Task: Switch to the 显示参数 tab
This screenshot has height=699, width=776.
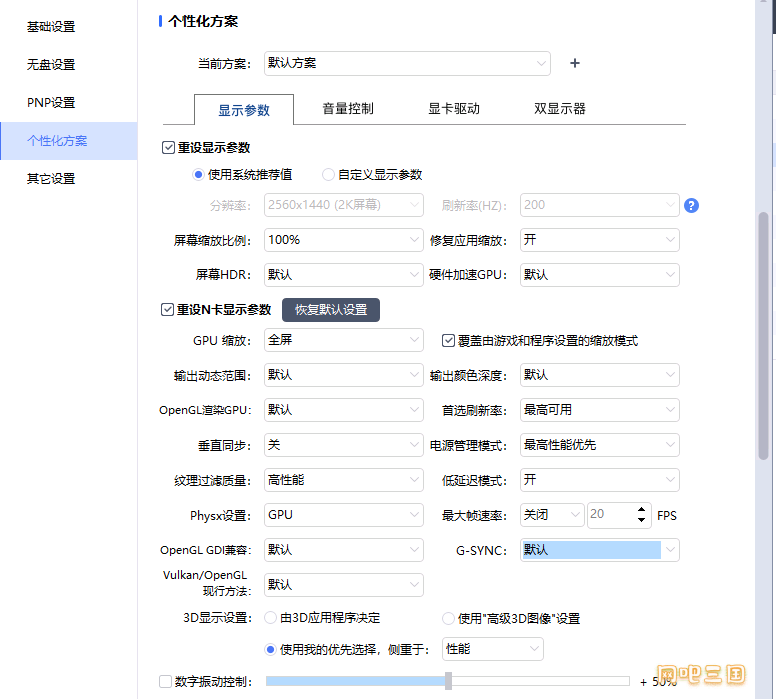Action: (244, 110)
